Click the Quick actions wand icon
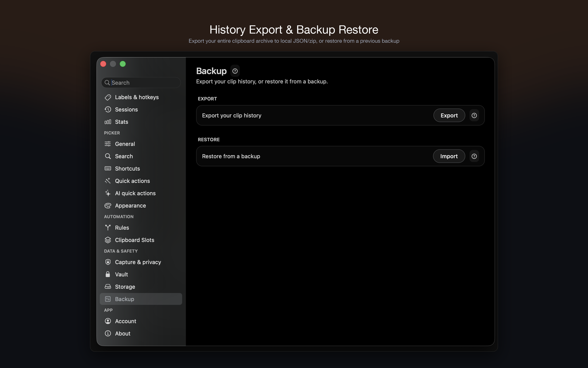The image size is (588, 368). 108,181
